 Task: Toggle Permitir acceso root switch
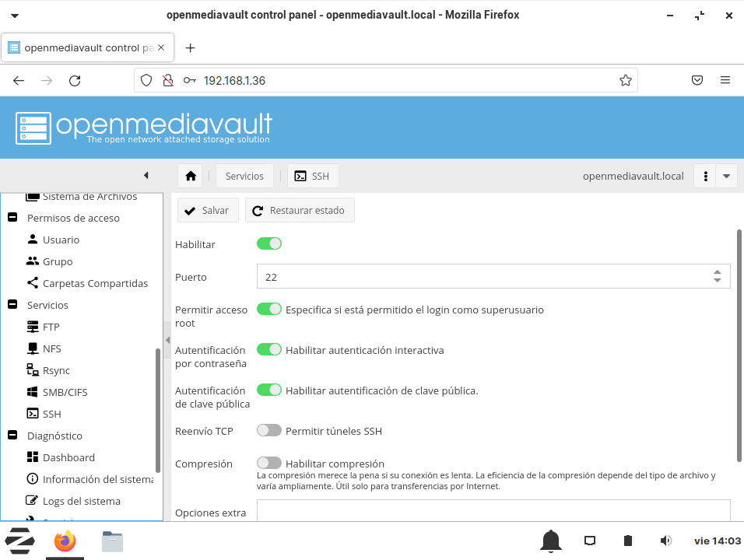tap(269, 309)
